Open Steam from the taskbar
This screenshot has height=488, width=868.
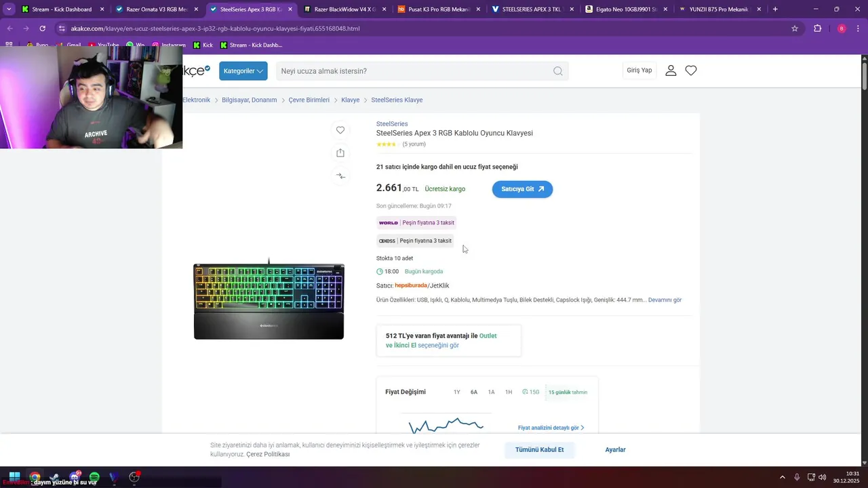54,477
